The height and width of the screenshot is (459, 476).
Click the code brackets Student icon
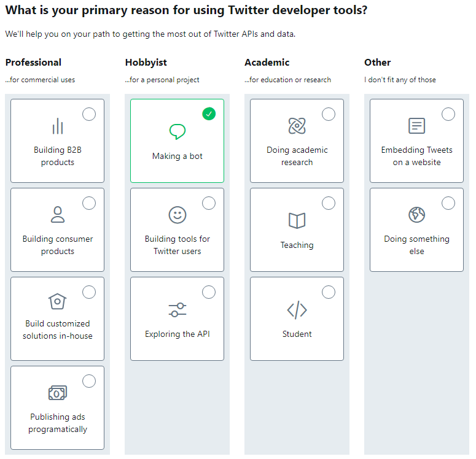pyautogui.click(x=297, y=310)
